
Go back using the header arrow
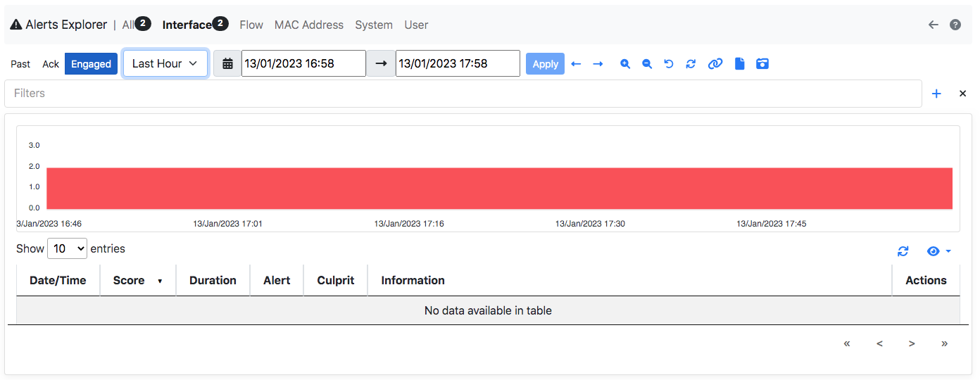tap(934, 25)
